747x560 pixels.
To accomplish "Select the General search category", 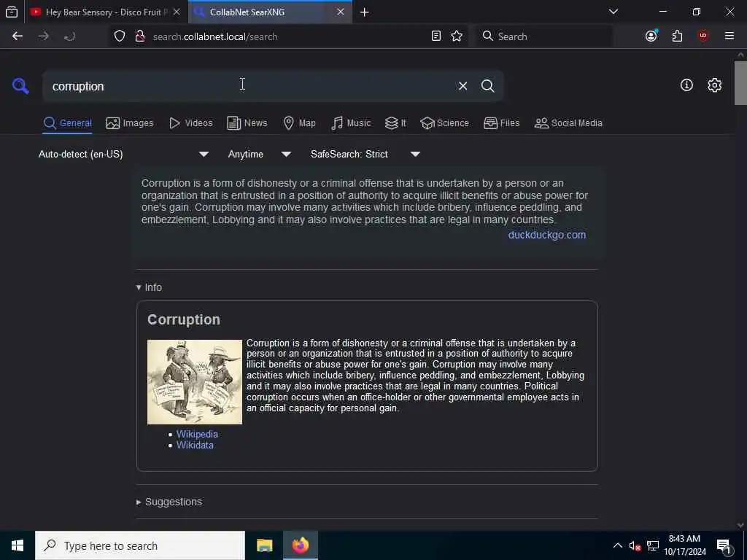I will pos(68,122).
